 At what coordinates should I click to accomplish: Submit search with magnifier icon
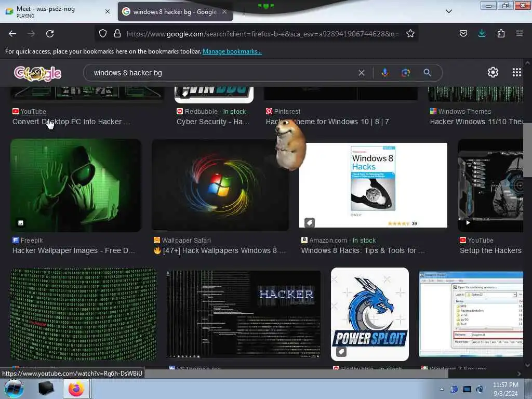[427, 73]
